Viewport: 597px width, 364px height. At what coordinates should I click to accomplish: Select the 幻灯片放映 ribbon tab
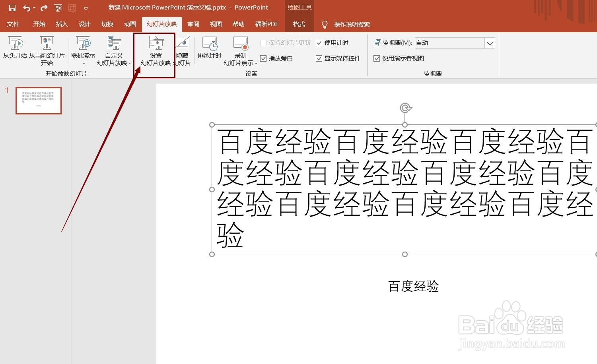[161, 24]
